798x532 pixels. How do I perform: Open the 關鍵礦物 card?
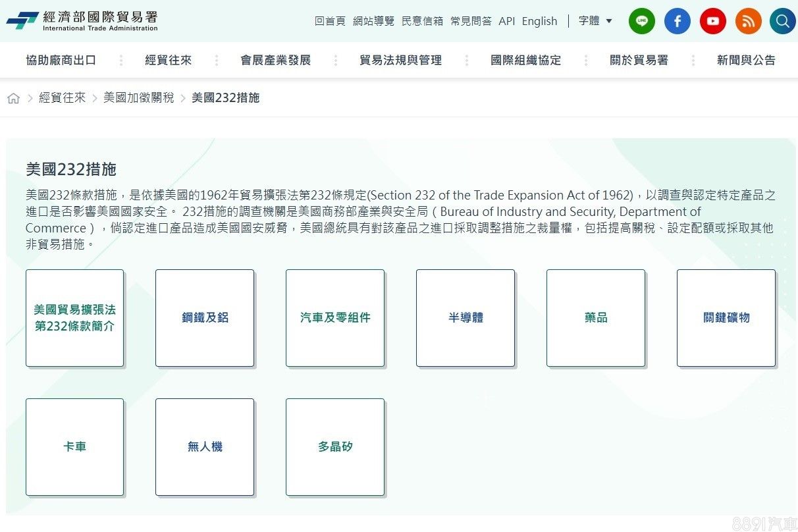726,317
